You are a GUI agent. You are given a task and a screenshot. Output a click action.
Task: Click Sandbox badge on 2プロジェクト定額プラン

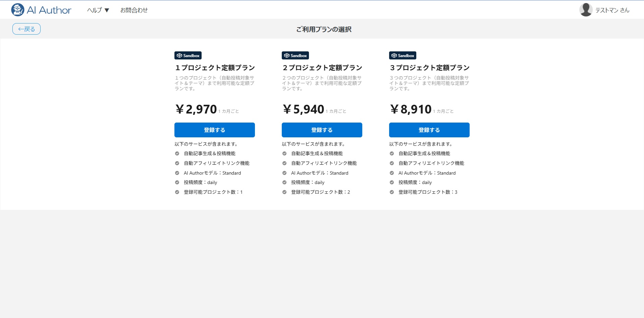[295, 55]
